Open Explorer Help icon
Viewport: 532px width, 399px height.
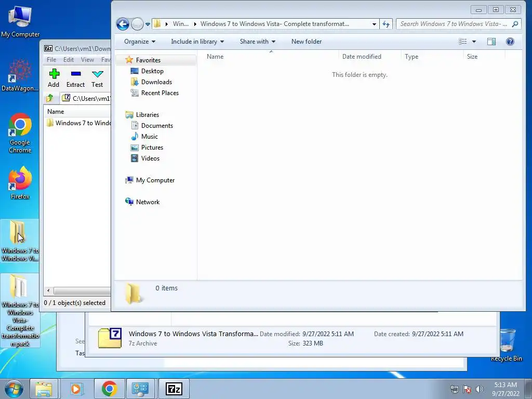(x=510, y=42)
